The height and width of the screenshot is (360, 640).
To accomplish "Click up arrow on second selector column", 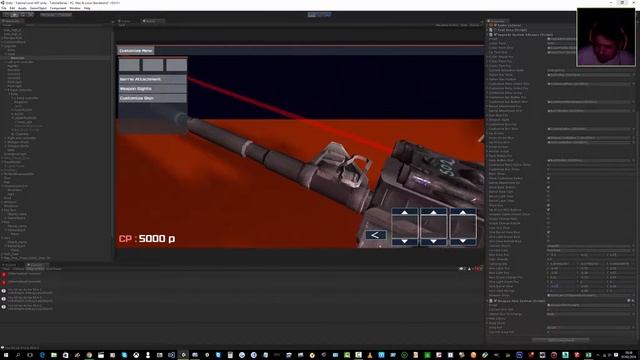I will tap(433, 212).
